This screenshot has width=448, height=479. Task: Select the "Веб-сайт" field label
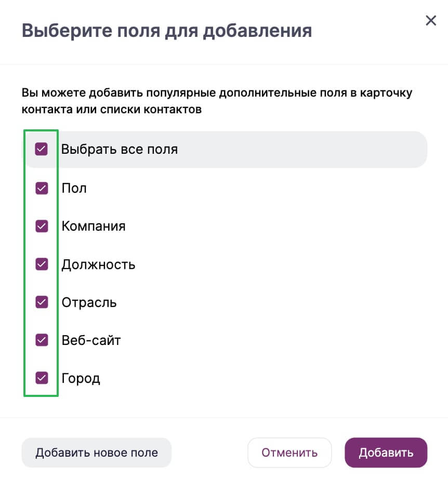tap(91, 340)
